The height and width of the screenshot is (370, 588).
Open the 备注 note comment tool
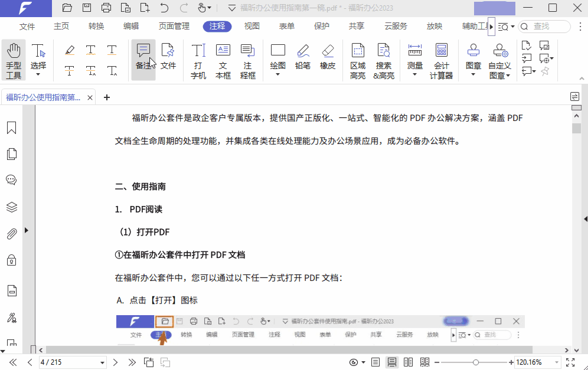tap(143, 59)
